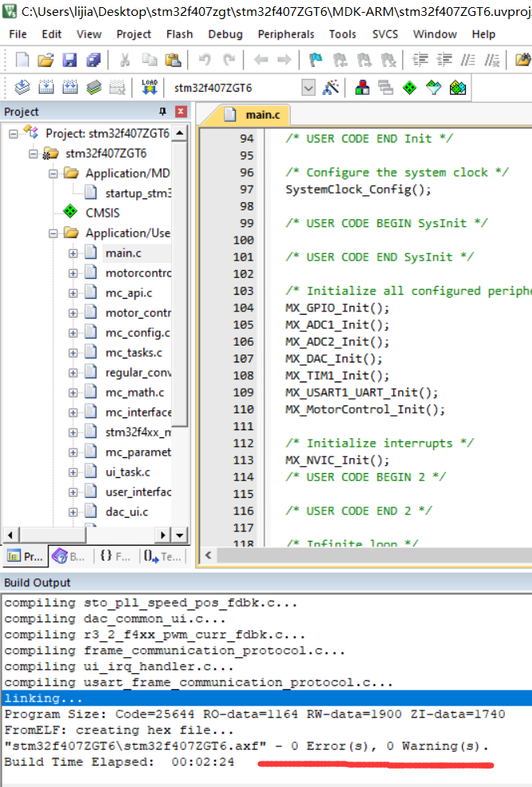Collapse the Application/User folder group
The image size is (532, 787).
click(53, 233)
